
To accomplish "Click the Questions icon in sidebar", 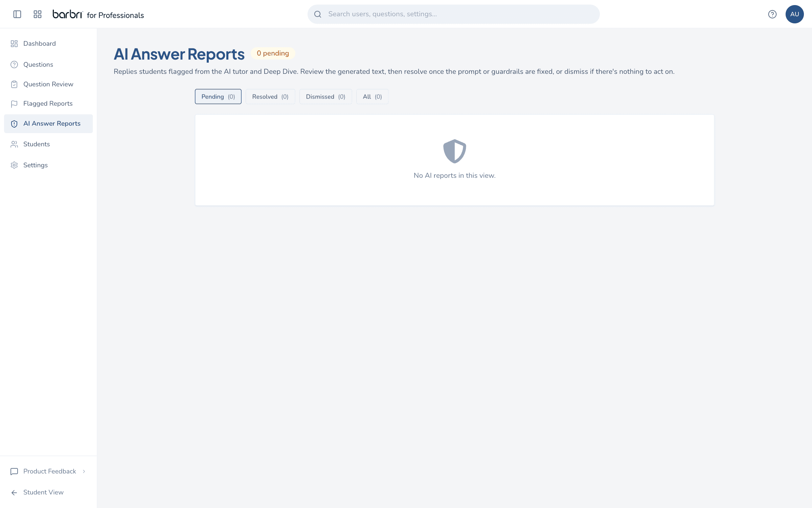I will [14, 64].
